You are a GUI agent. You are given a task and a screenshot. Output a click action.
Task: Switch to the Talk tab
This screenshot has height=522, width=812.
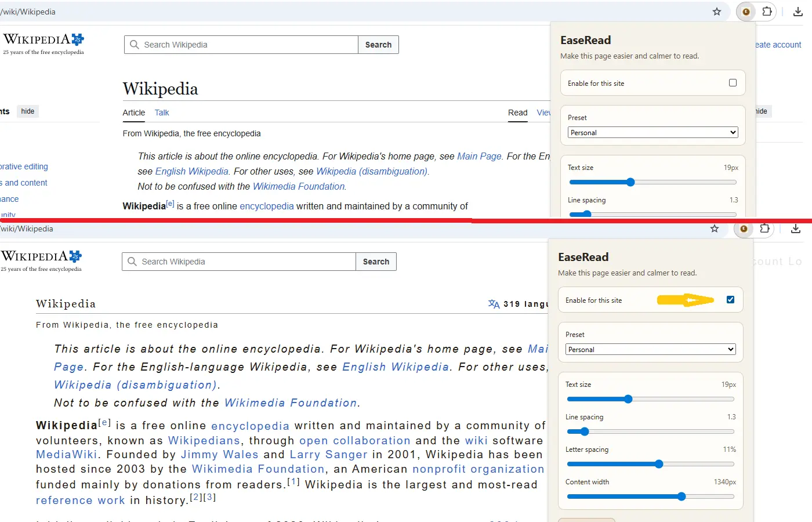(x=161, y=113)
